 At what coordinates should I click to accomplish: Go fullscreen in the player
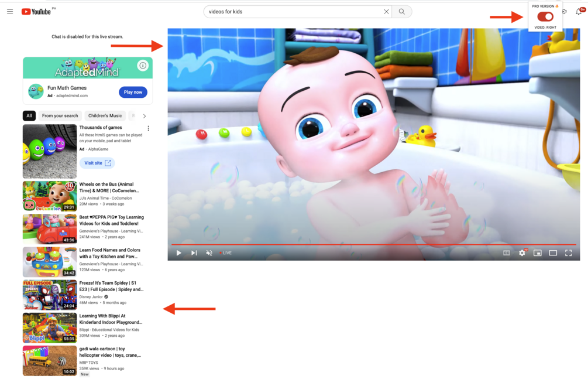pyautogui.click(x=569, y=253)
